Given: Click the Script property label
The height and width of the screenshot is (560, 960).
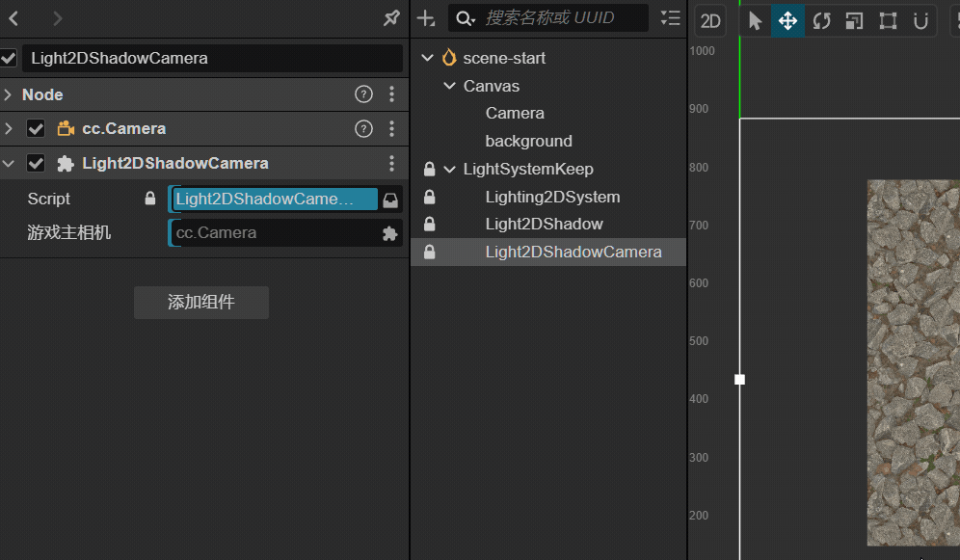Looking at the screenshot, I should 49,199.
